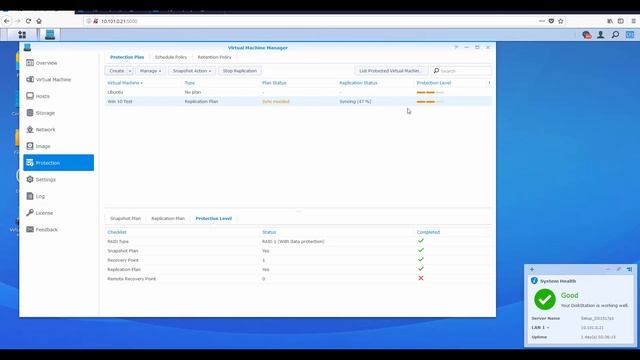Add a widget with plus icon

[x=532, y=269]
